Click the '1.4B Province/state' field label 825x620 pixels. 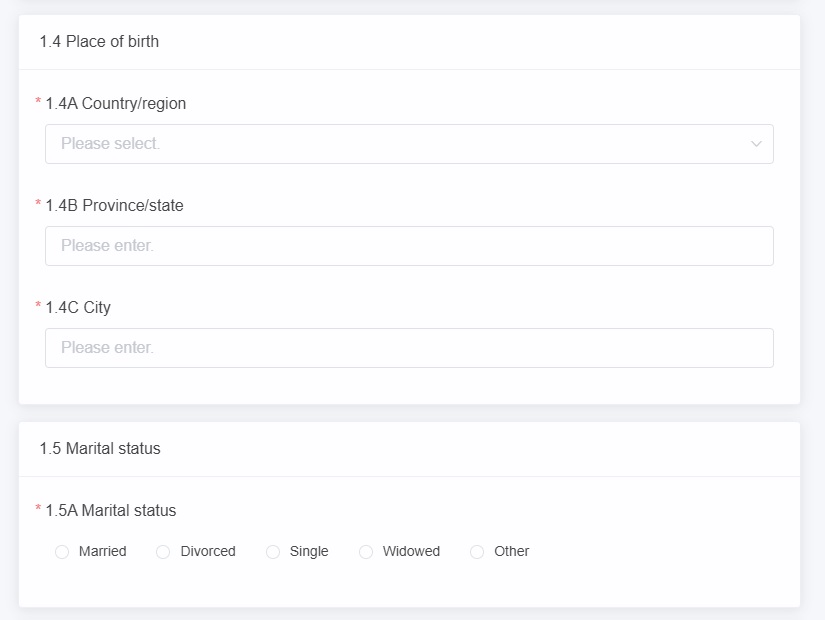115,205
